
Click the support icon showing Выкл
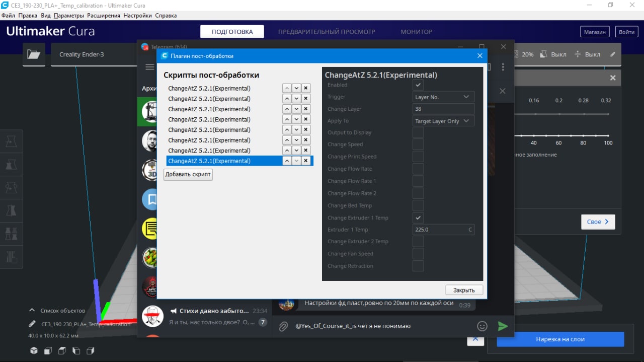[x=544, y=54]
